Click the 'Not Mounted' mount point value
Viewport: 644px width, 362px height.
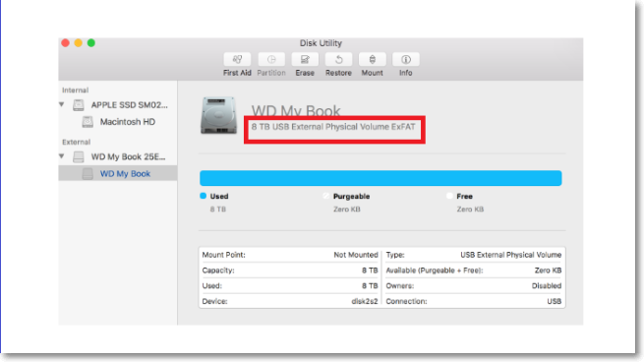[x=356, y=255]
